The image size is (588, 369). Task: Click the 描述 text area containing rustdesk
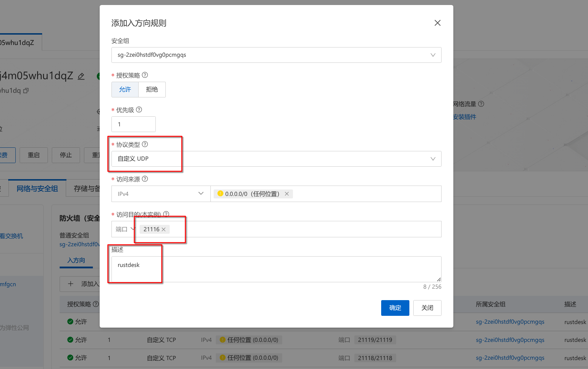(276, 269)
